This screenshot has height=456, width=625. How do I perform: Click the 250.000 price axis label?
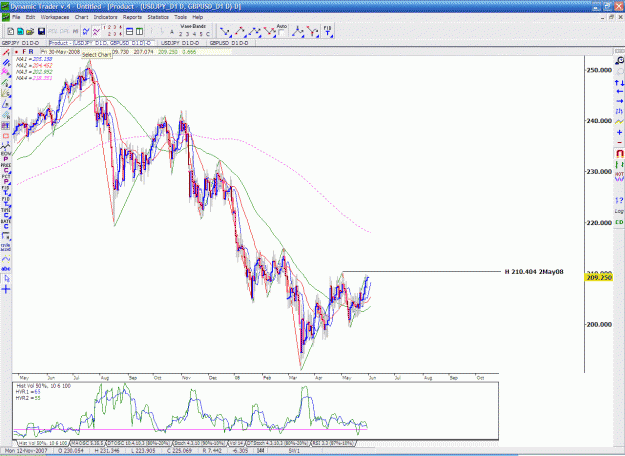(x=599, y=70)
